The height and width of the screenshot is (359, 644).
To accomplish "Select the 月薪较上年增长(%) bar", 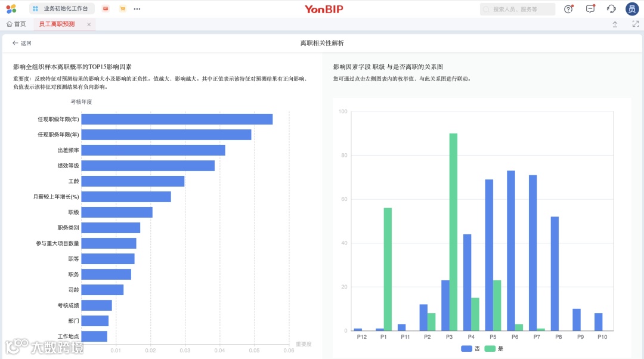I will tap(126, 197).
